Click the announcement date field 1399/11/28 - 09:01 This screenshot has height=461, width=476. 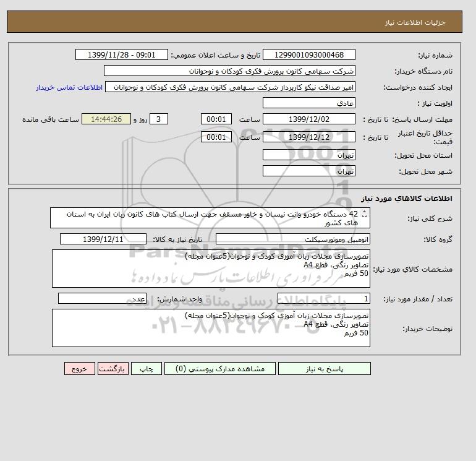[x=121, y=55]
